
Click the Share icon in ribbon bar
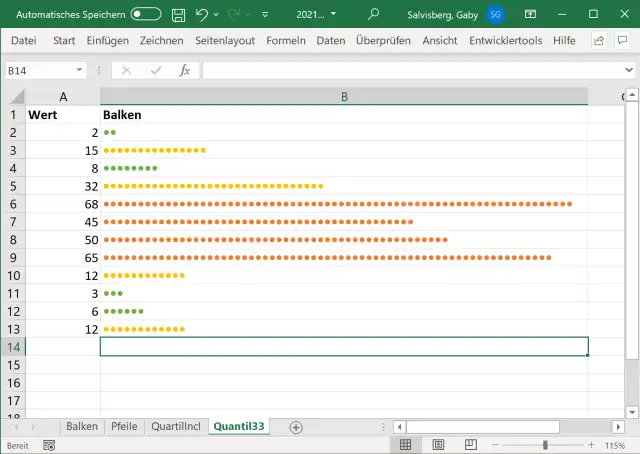tap(599, 41)
